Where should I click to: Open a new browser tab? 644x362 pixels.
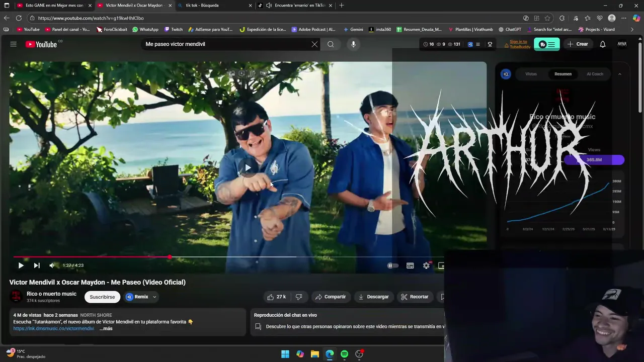pos(342,5)
